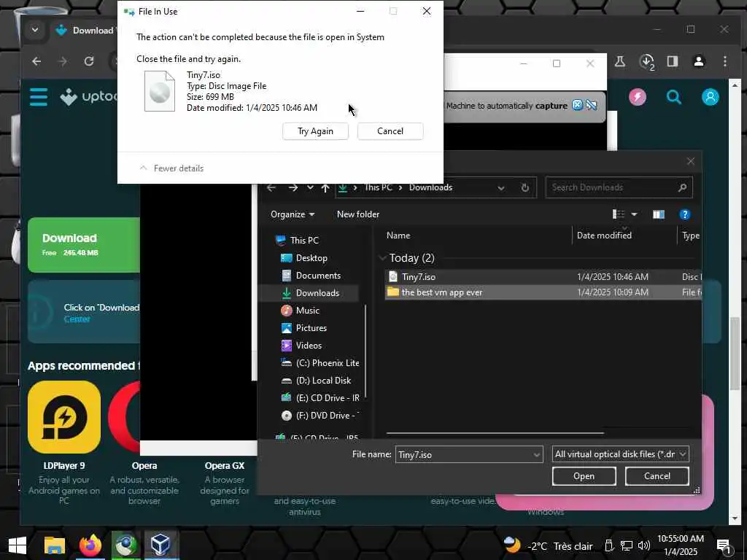Open the Organize menu

click(x=293, y=214)
